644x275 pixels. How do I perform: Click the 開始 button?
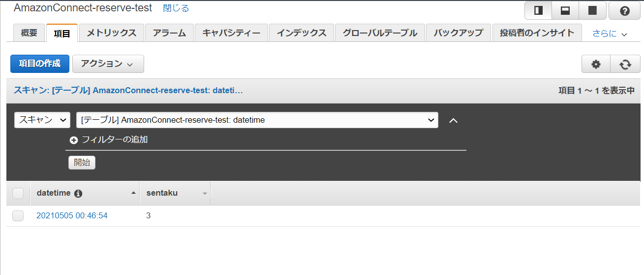82,163
